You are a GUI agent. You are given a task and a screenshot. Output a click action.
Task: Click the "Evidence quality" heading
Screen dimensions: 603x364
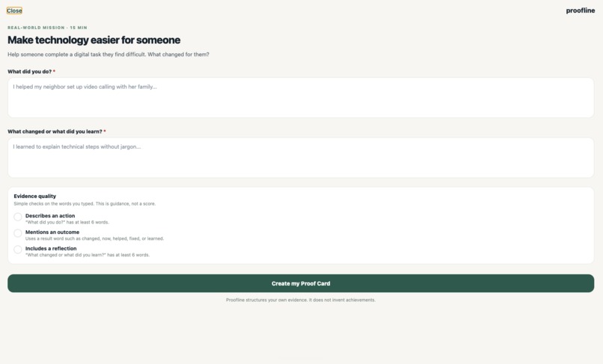coord(35,196)
